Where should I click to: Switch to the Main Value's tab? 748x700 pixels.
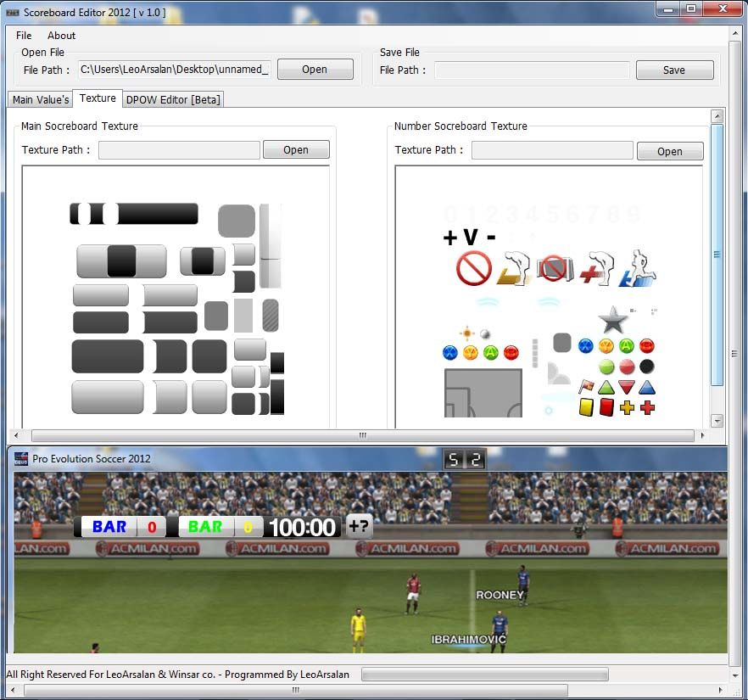41,99
